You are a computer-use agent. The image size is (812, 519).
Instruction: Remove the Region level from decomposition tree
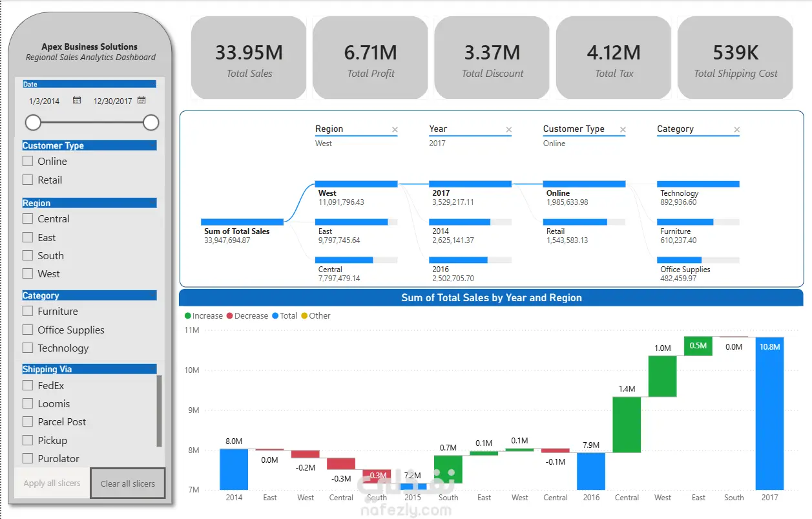(x=395, y=130)
